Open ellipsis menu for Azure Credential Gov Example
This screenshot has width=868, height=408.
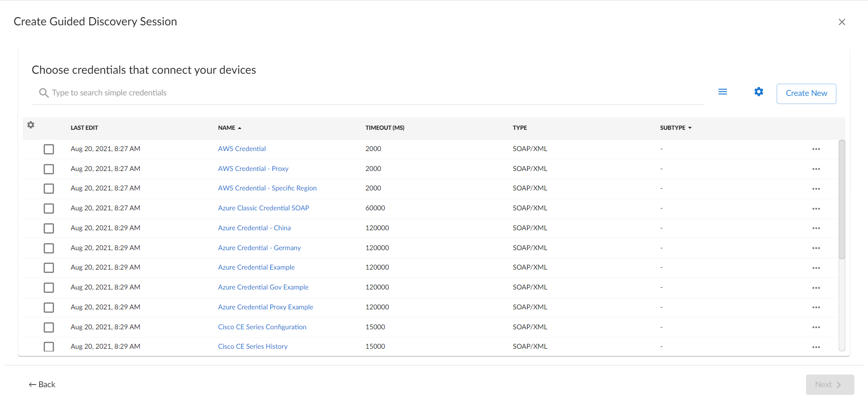click(x=816, y=288)
